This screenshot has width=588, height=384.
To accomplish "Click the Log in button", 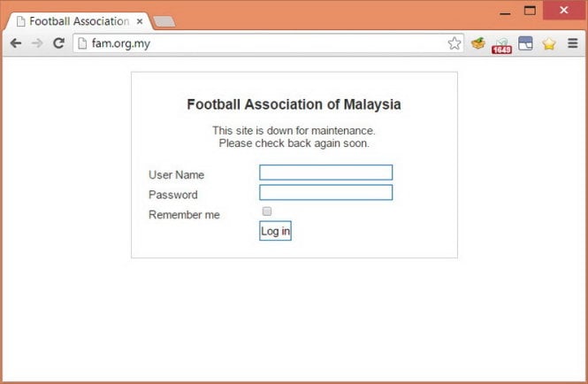I will (x=275, y=230).
